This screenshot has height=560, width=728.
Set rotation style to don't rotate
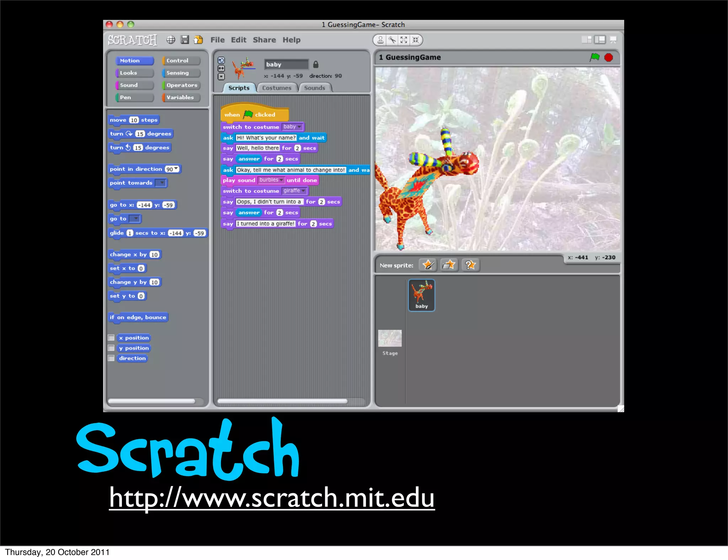click(221, 76)
